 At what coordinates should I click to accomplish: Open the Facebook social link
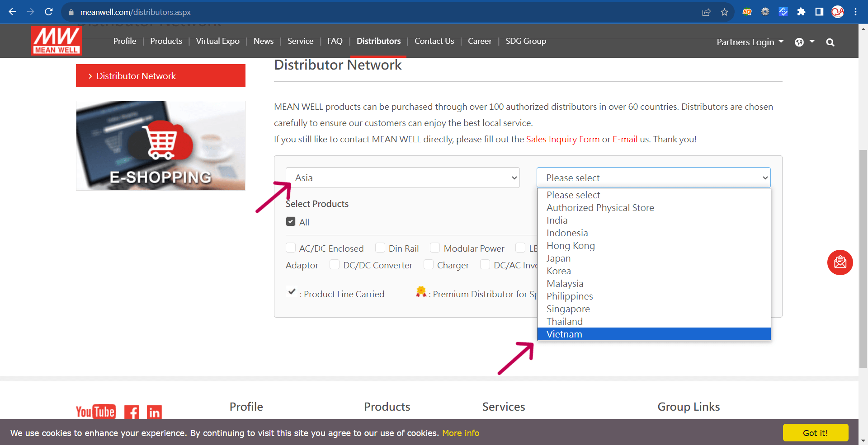pos(132,412)
